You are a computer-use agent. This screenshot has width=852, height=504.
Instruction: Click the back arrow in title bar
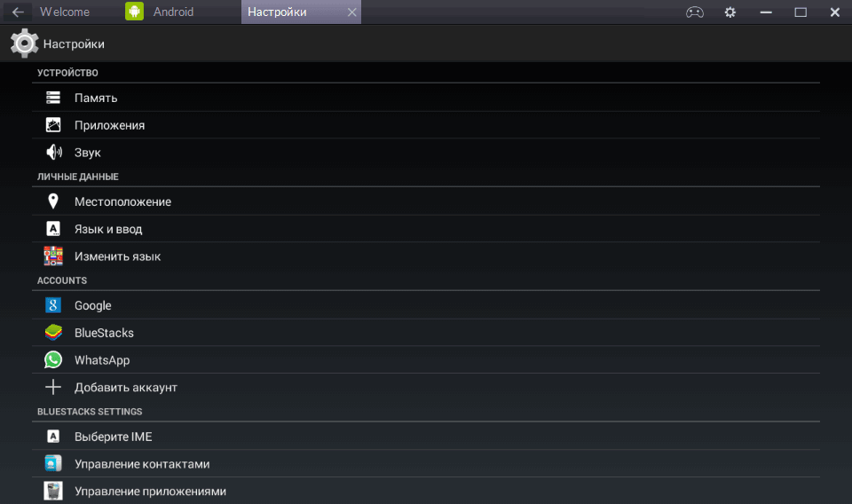click(18, 12)
